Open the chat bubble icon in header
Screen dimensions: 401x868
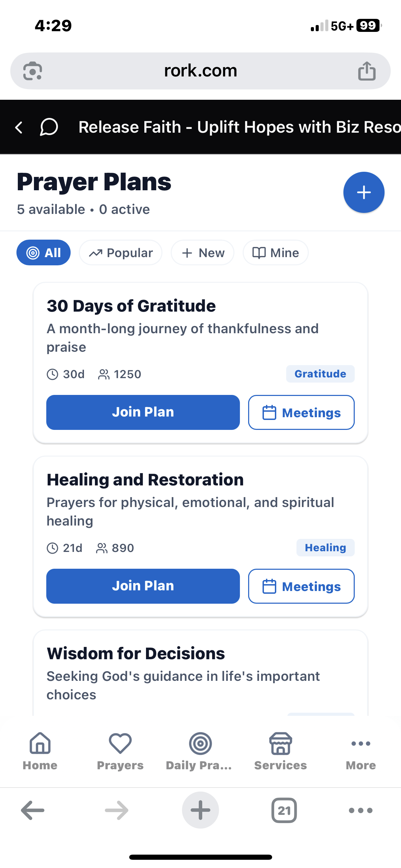[49, 127]
